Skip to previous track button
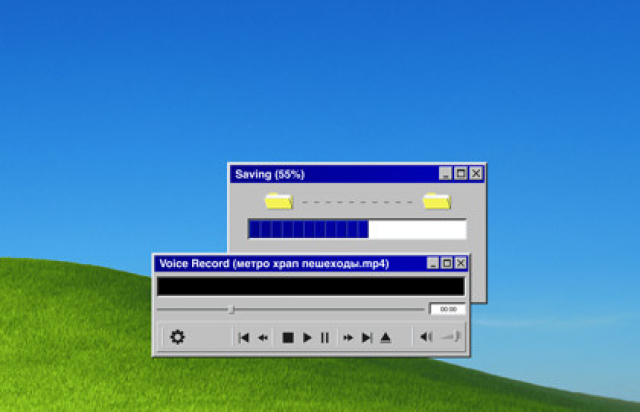Screen dimensions: 640x412 pos(244,338)
